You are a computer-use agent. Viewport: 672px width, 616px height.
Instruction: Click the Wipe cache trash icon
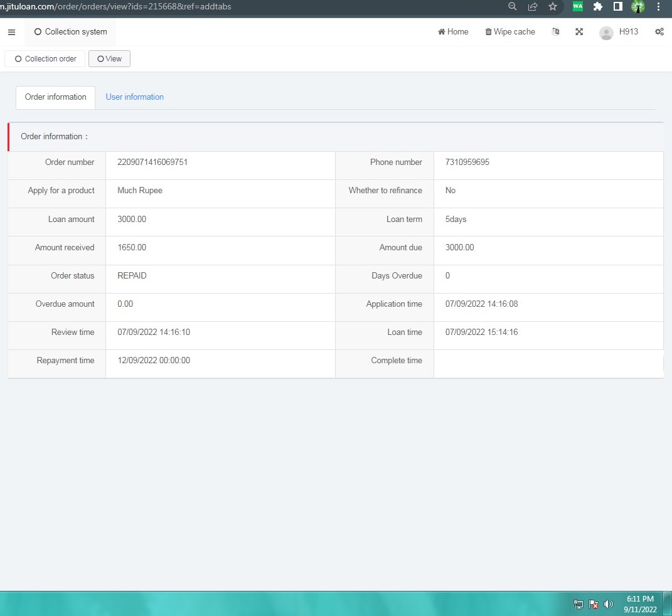(x=489, y=32)
